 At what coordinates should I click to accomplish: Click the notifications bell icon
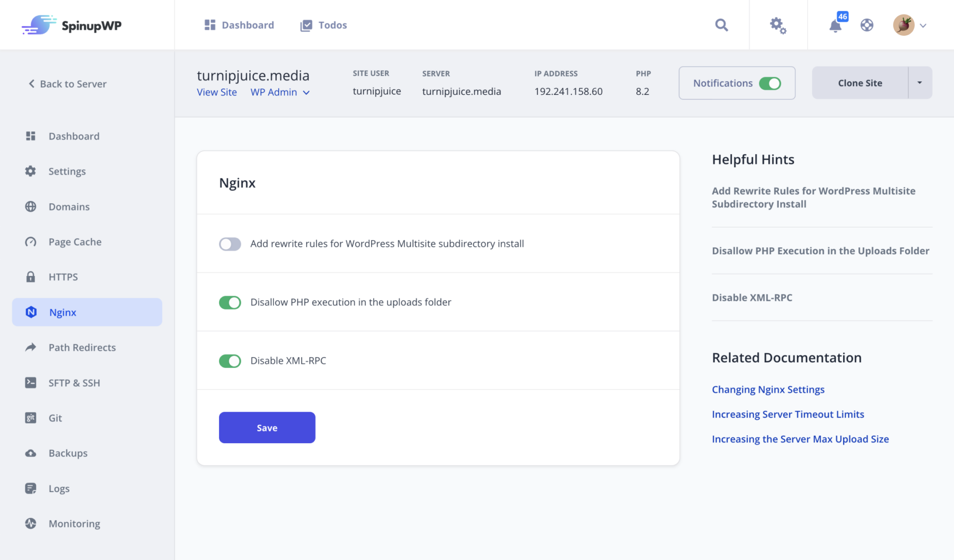(x=835, y=26)
